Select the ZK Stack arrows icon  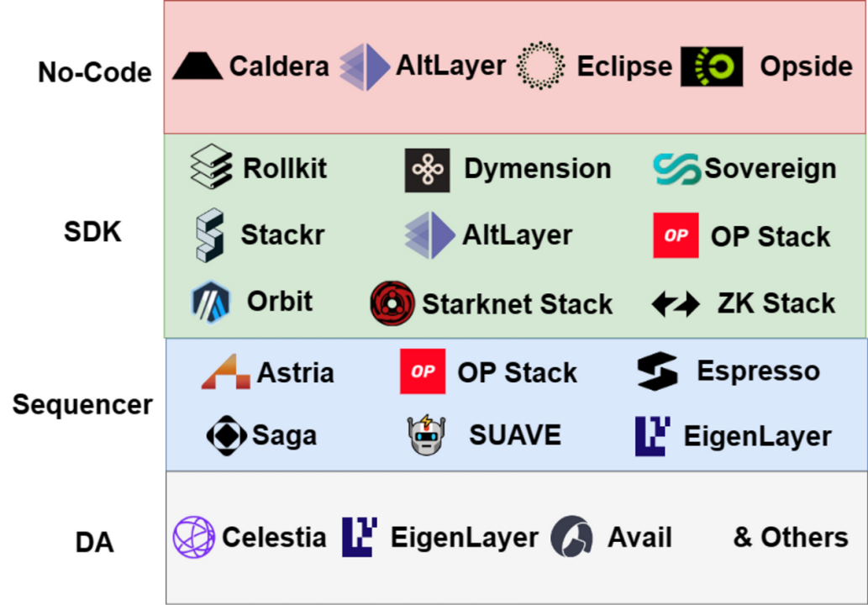(676, 304)
